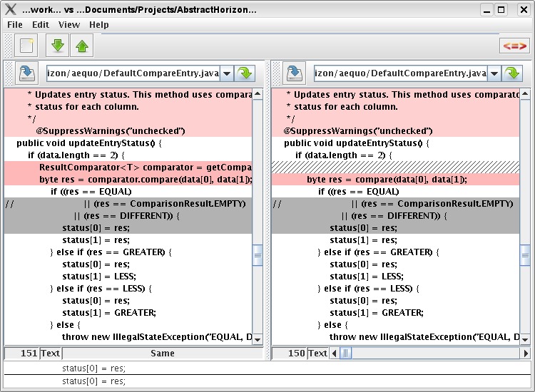This screenshot has height=392, width=535.
Task: Click the new comparison blank page icon
Action: click(27, 46)
